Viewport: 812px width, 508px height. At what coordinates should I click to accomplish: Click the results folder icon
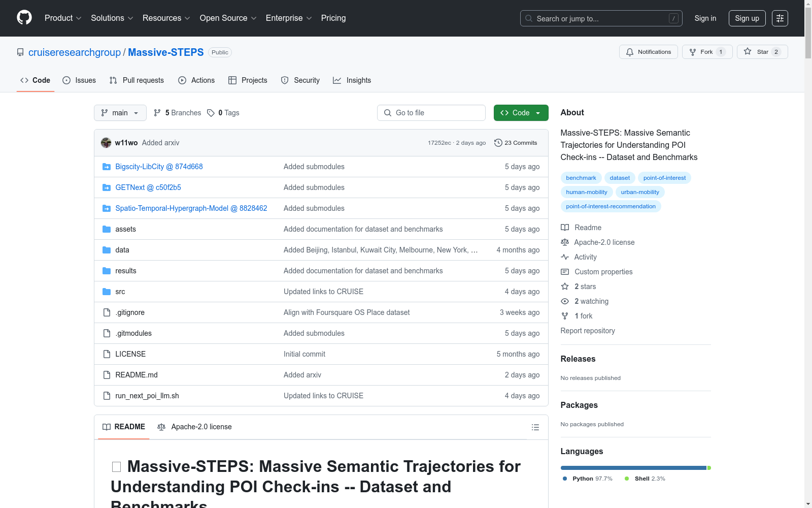point(107,271)
